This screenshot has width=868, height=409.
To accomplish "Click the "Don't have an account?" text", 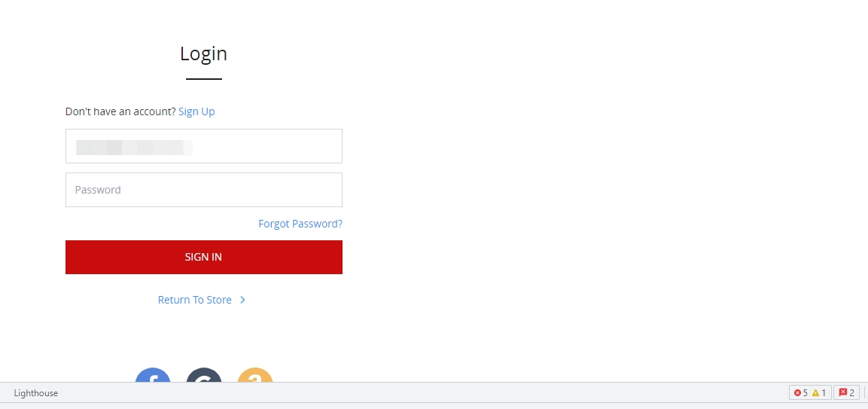I will [x=120, y=111].
